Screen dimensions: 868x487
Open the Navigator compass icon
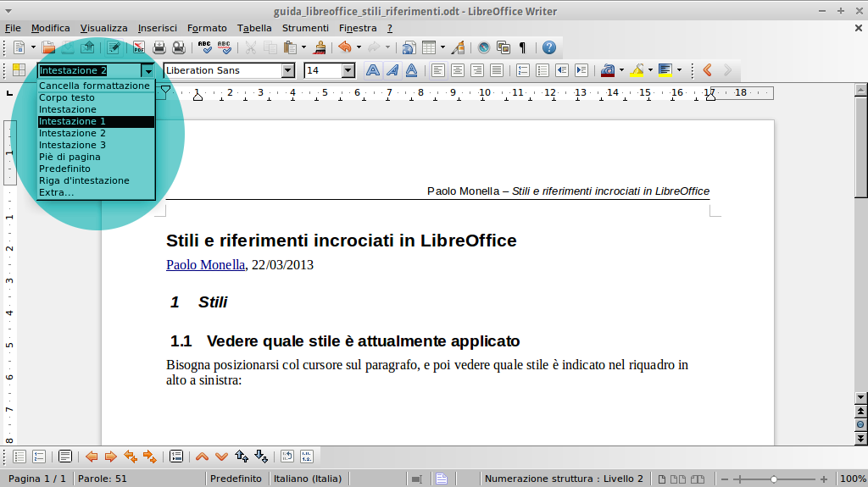[x=484, y=47]
